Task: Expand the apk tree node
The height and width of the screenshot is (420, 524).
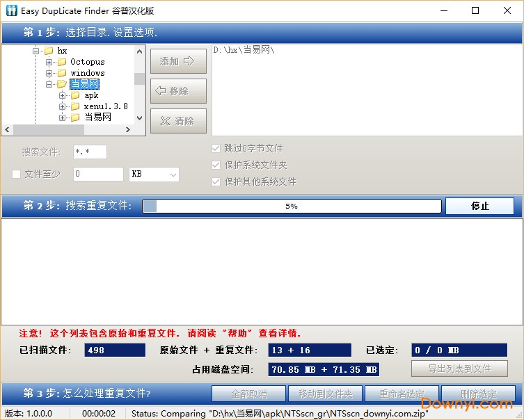Action: (62, 95)
